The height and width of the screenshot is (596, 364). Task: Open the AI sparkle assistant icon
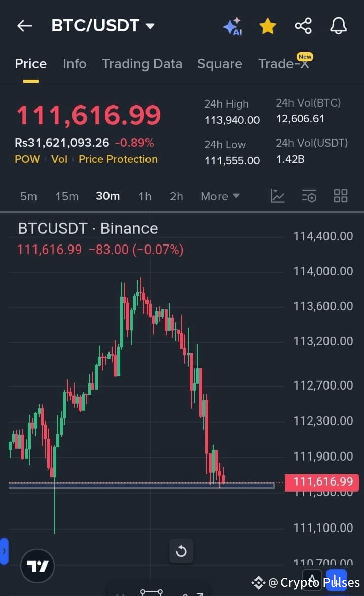233,26
